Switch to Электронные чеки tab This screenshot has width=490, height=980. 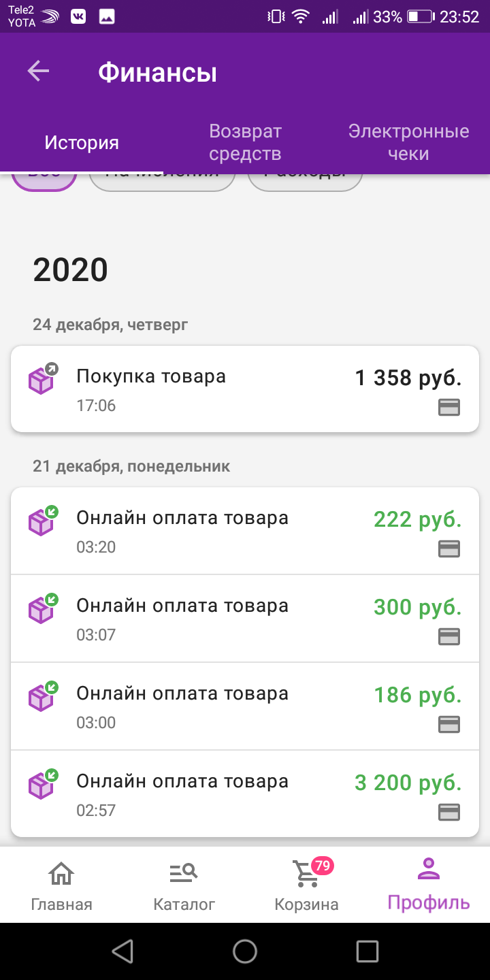[x=408, y=142]
